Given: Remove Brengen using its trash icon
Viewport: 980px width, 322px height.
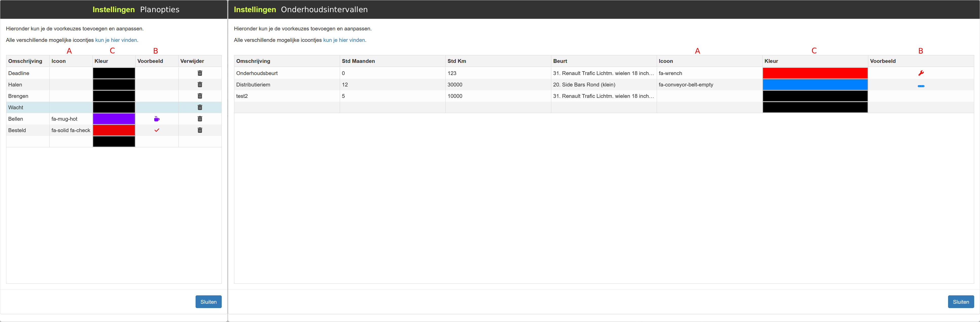Looking at the screenshot, I should coord(200,96).
